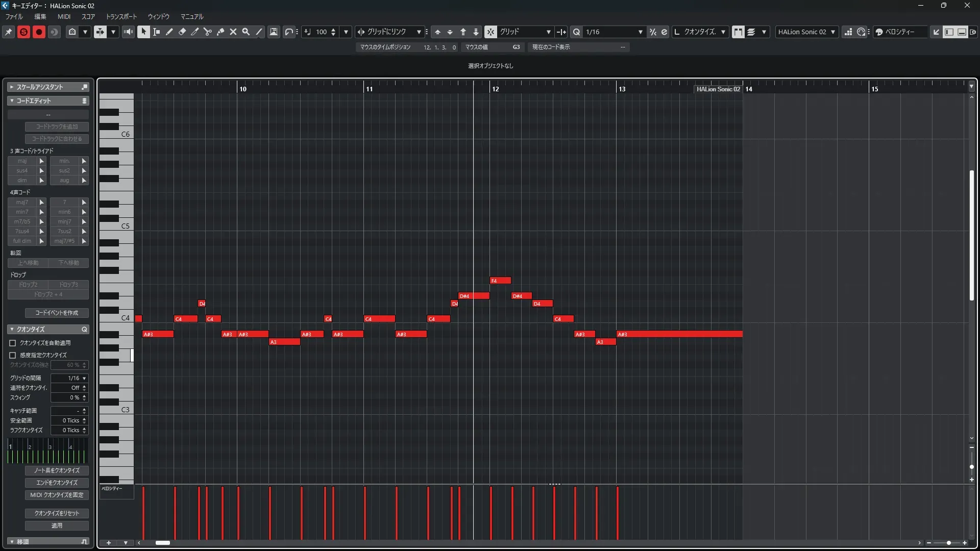Click the クオンタイズをリセット button
This screenshot has height=551, width=980.
click(x=57, y=513)
